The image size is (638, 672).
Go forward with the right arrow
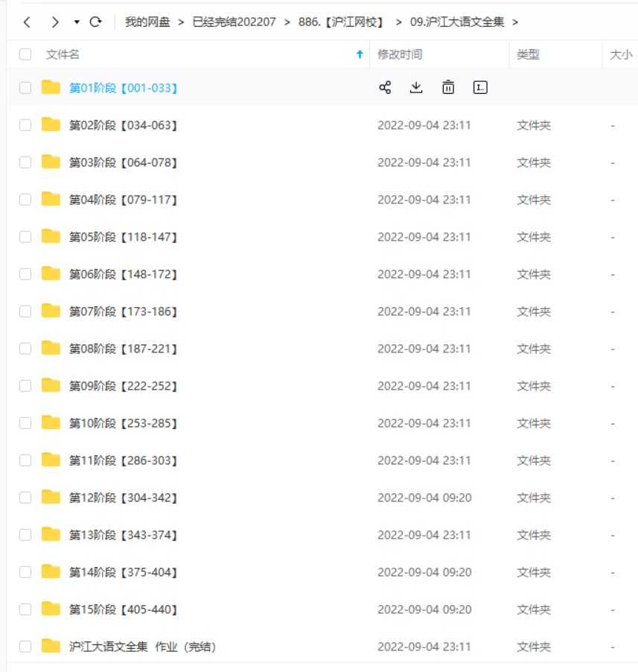55,22
